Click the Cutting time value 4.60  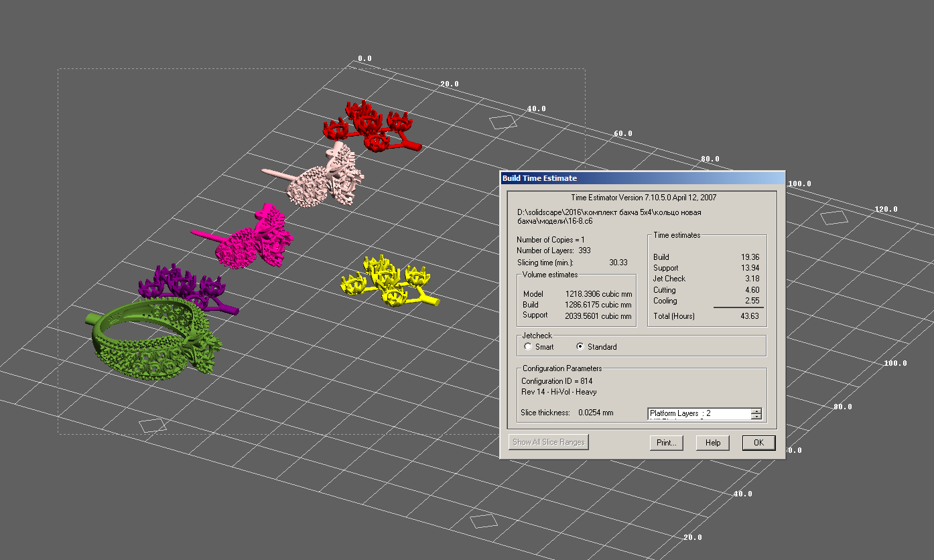point(752,290)
